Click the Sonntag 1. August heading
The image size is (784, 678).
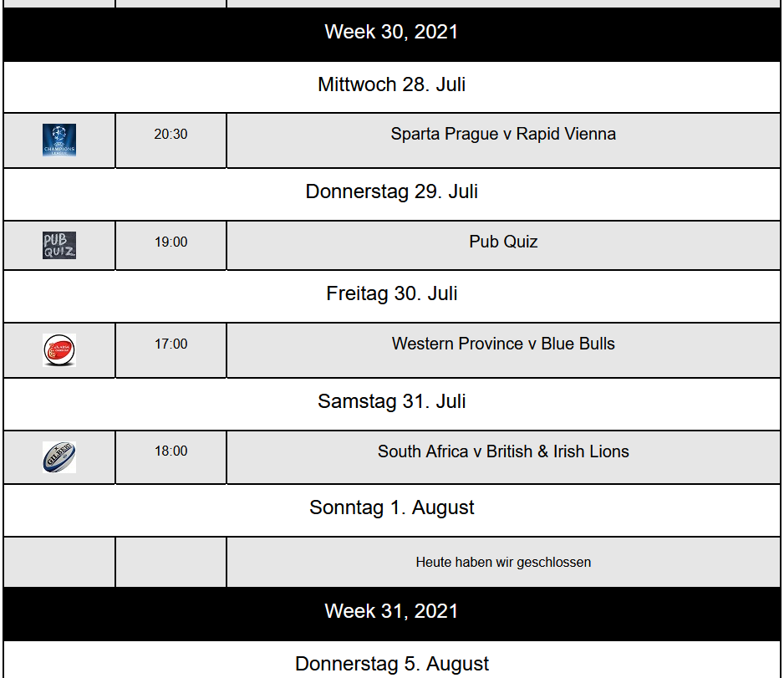tap(391, 507)
